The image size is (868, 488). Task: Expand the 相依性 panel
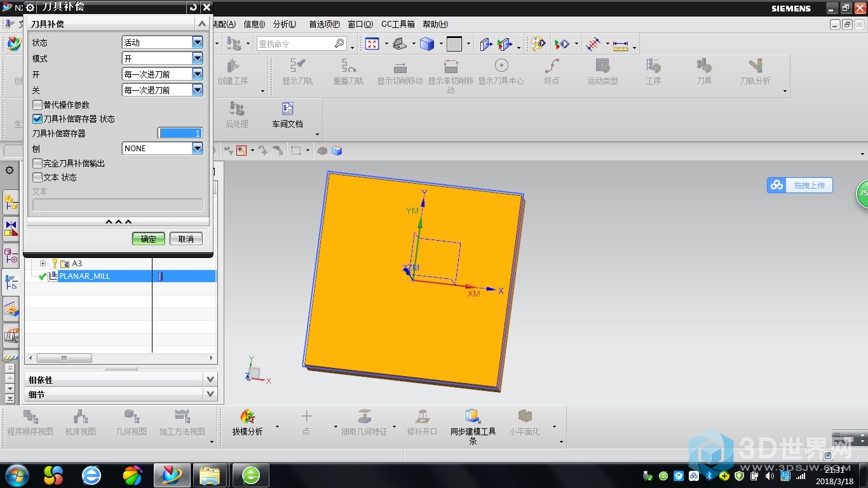point(211,379)
